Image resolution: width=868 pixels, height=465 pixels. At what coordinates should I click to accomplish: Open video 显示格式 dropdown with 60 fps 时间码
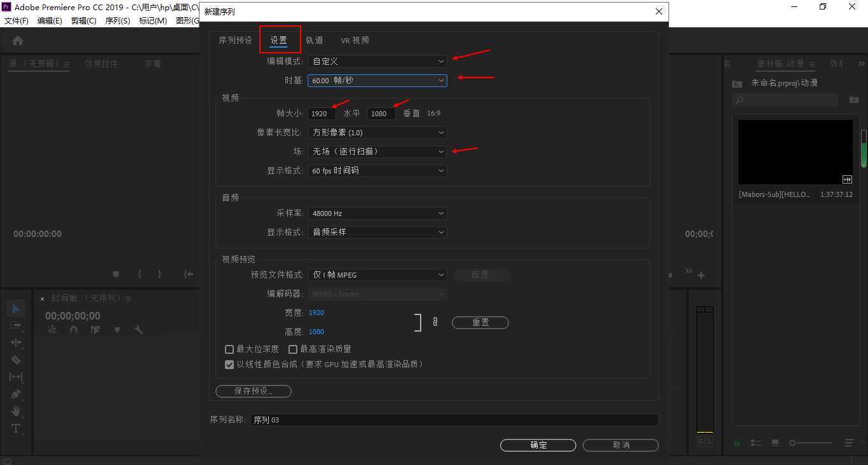(377, 170)
